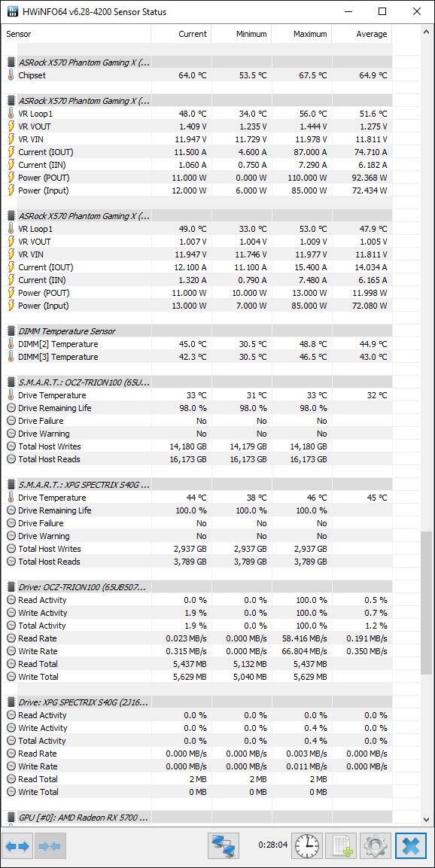Click the DIMM Temperature Sensor chip icon
The width and height of the screenshot is (435, 868).
tap(11, 331)
